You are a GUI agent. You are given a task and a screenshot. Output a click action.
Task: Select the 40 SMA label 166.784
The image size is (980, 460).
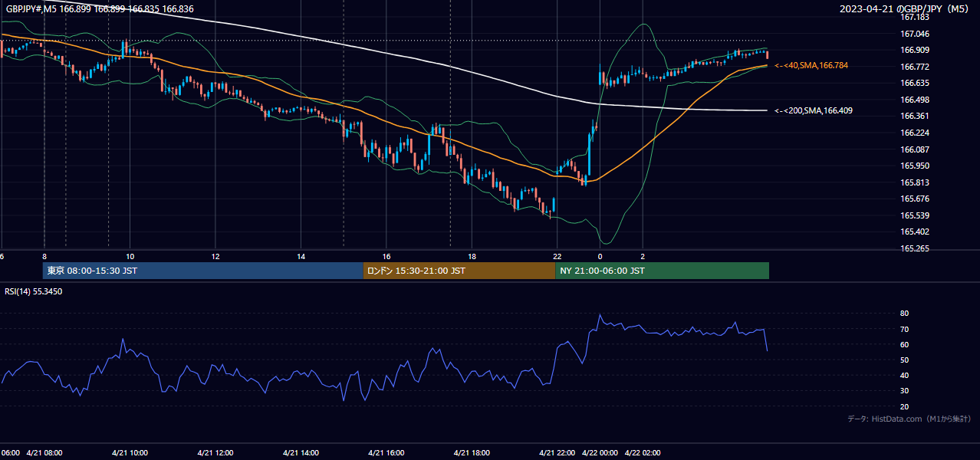coord(811,66)
